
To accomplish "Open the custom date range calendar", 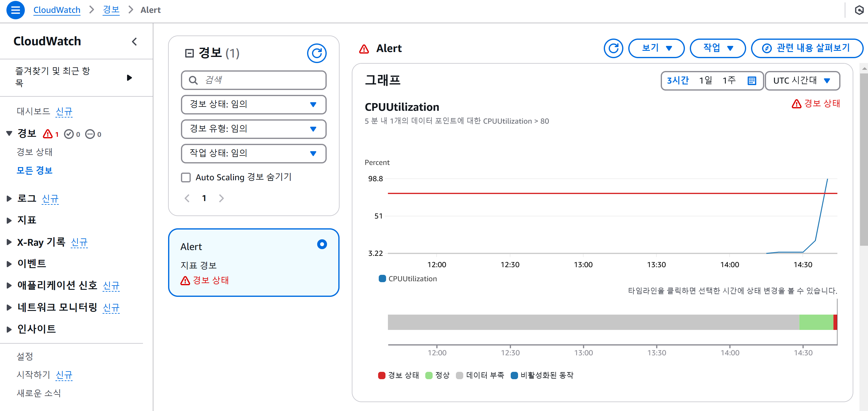I will click(751, 81).
